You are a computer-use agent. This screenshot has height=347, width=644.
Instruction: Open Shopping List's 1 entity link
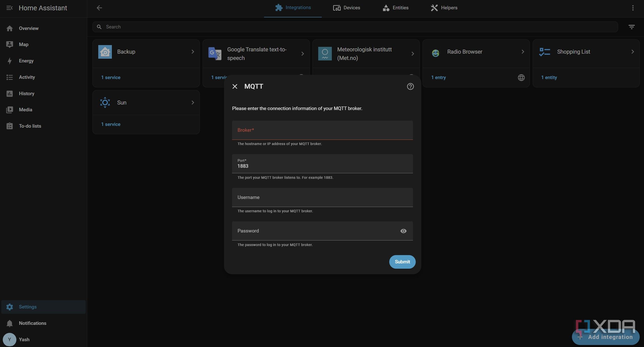click(549, 78)
